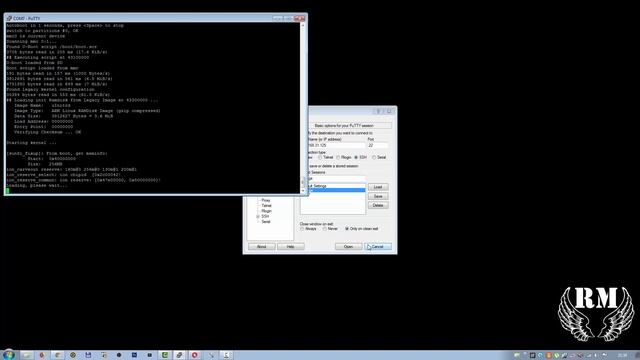Select the Rlogin connection type radio

(x=338, y=157)
